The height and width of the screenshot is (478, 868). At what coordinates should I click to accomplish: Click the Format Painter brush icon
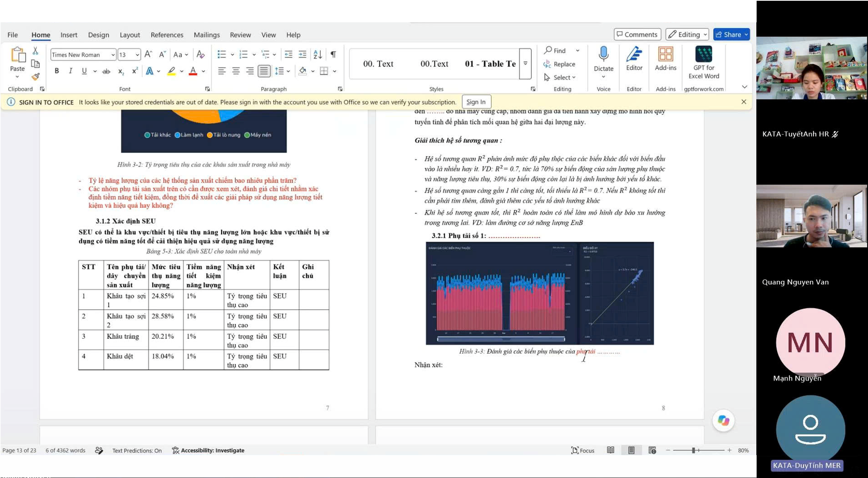click(x=35, y=77)
